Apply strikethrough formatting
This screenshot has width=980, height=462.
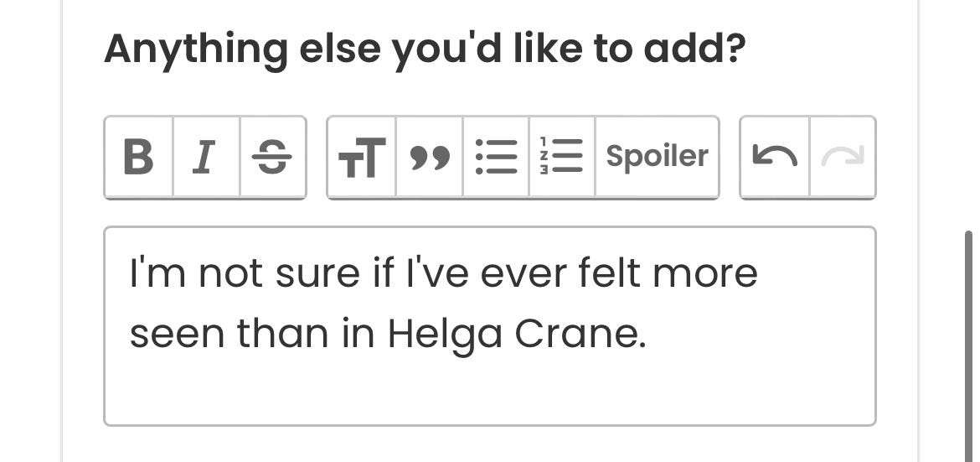[273, 157]
